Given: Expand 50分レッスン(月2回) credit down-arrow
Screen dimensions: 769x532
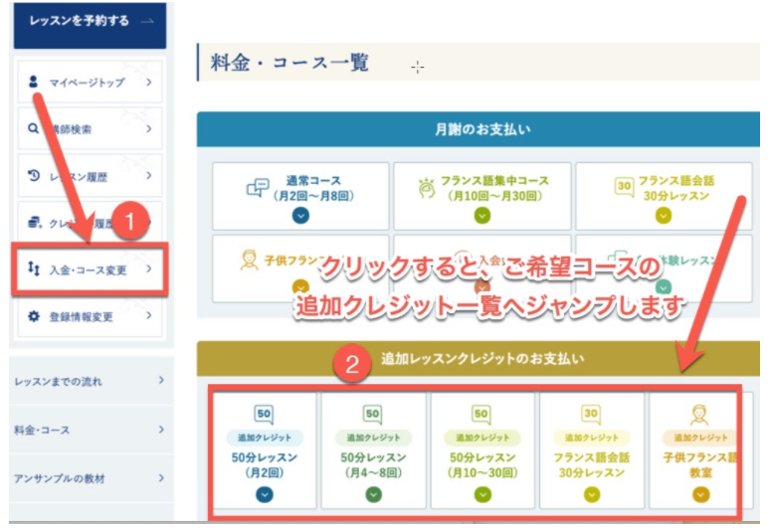Looking at the screenshot, I should (x=264, y=494).
